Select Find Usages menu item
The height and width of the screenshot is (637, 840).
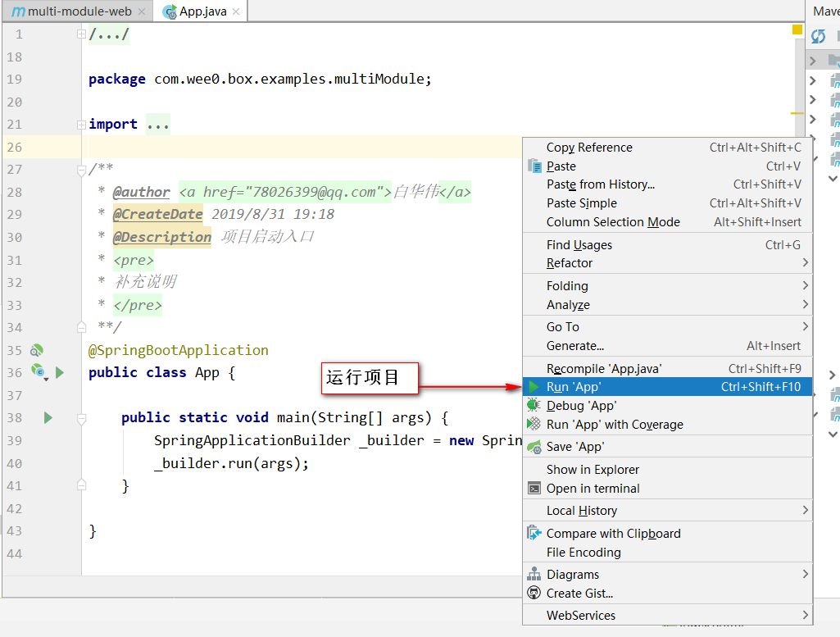(579, 245)
